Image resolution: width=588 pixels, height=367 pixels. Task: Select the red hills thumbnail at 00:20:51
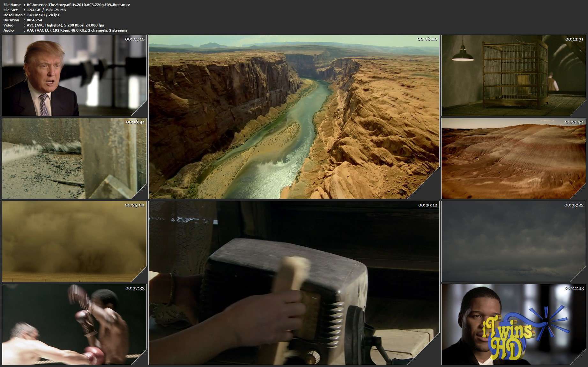pyautogui.click(x=514, y=158)
